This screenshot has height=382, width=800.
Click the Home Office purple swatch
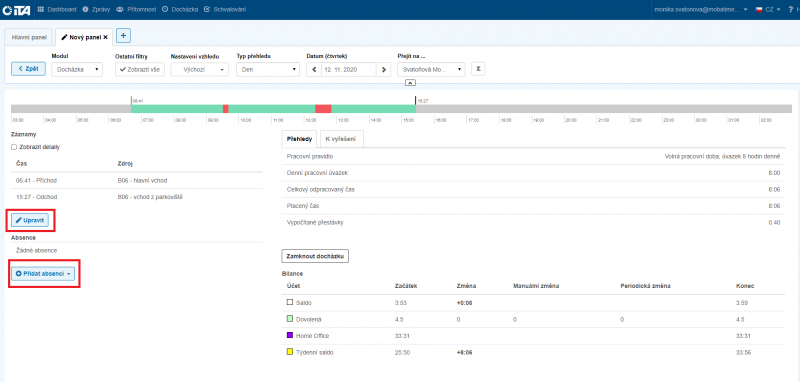tap(289, 336)
